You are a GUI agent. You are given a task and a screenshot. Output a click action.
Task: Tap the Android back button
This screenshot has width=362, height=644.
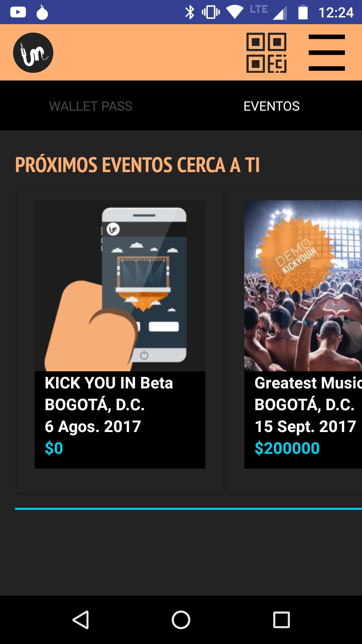tap(81, 620)
